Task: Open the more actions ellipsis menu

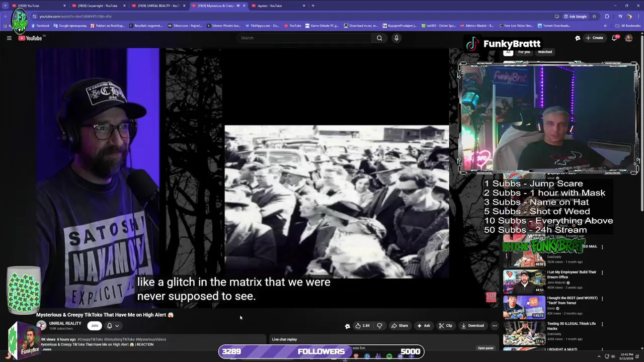Action: point(495,326)
